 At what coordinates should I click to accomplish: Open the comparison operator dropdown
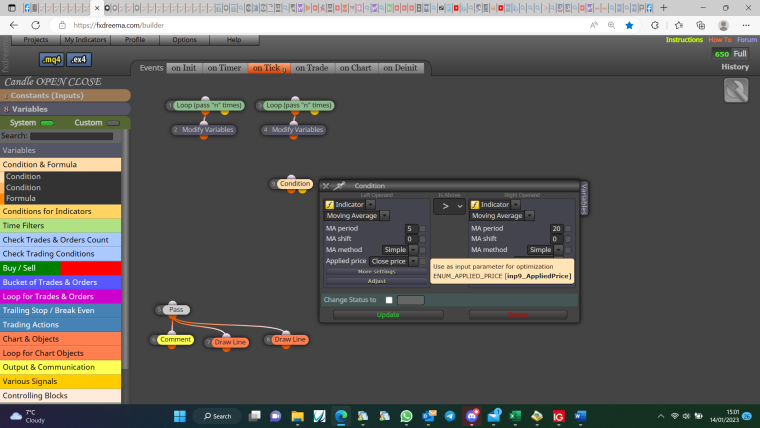click(x=449, y=206)
